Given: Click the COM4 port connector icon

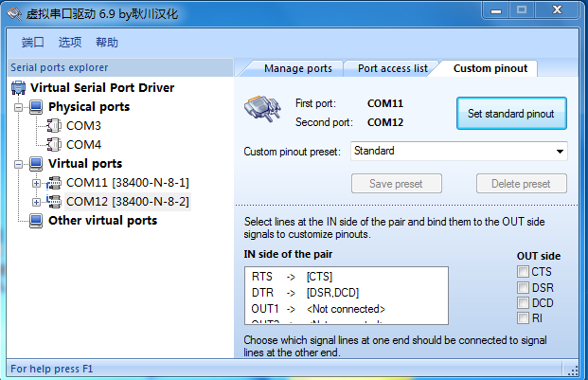Looking at the screenshot, I should pyautogui.click(x=54, y=144).
